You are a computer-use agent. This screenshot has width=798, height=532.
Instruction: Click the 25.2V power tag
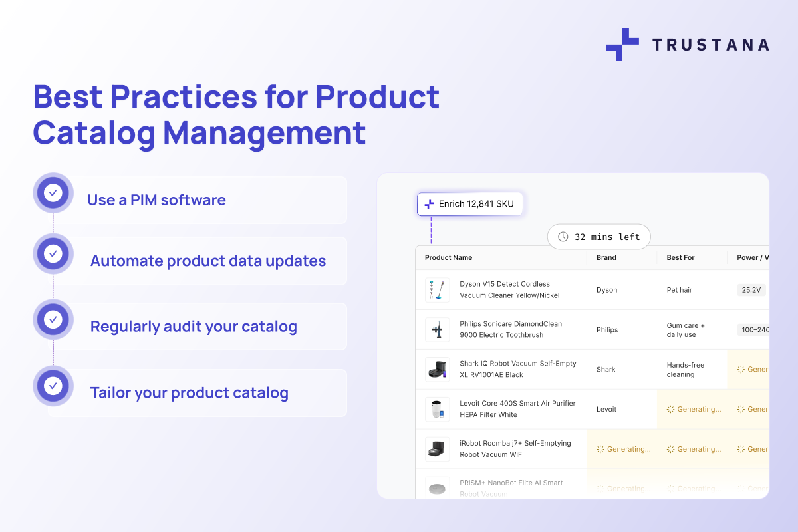[x=752, y=290]
